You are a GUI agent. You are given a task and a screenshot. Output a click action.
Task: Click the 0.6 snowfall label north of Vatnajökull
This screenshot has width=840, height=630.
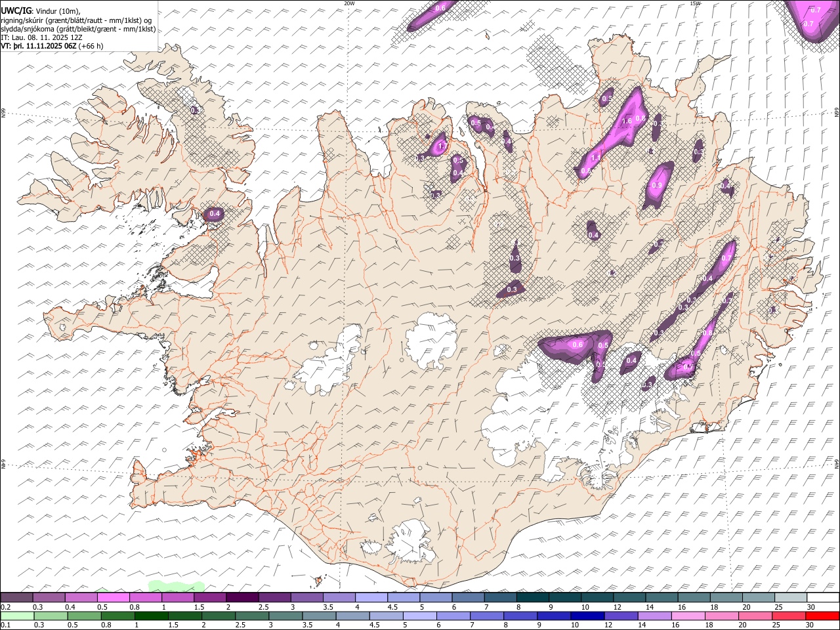pos(577,345)
